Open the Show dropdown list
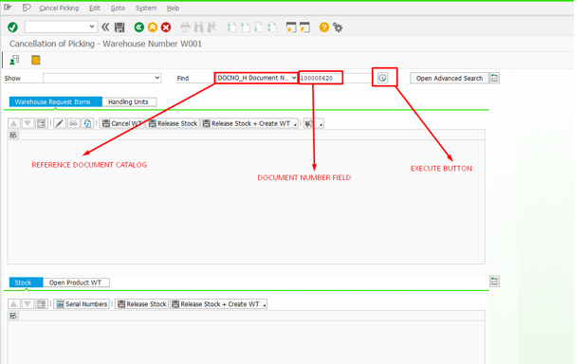The width and height of the screenshot is (588, 364). (x=157, y=78)
